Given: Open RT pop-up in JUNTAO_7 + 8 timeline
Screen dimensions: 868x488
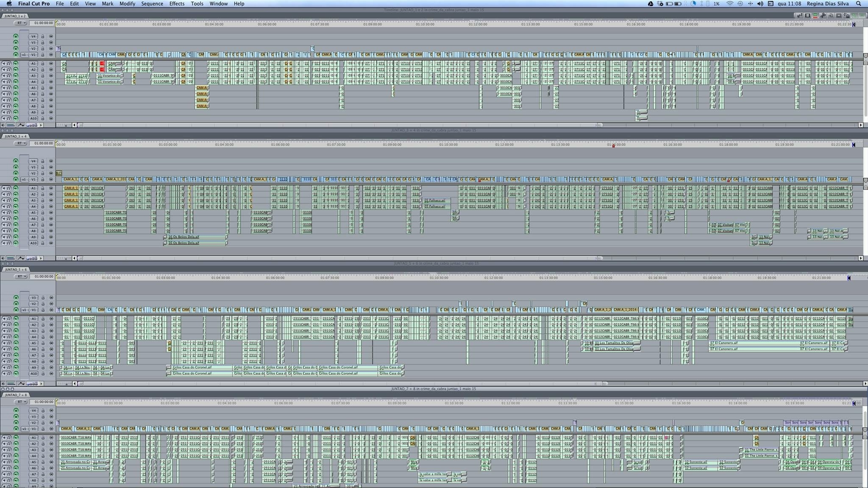Looking at the screenshot, I should [x=20, y=402].
